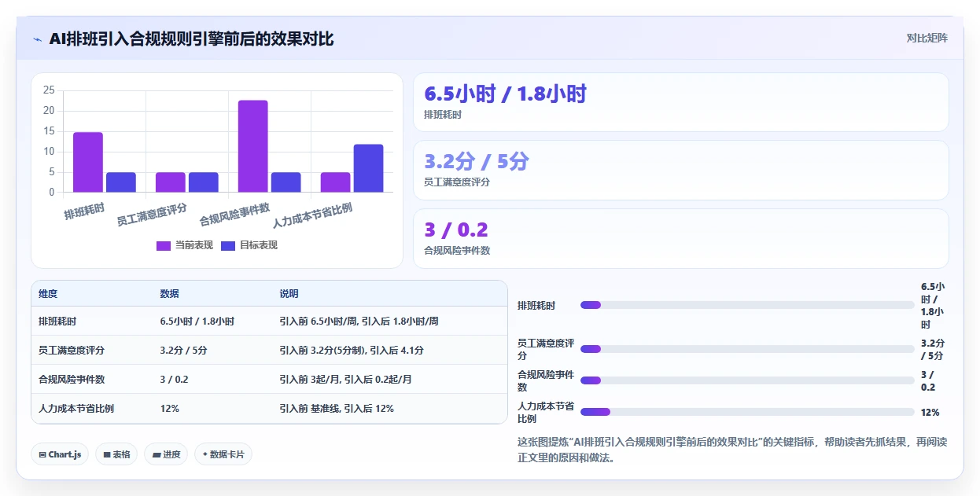This screenshot has width=980, height=496.
Task: Click the 数据卡片 tag chip
Action: 223,454
